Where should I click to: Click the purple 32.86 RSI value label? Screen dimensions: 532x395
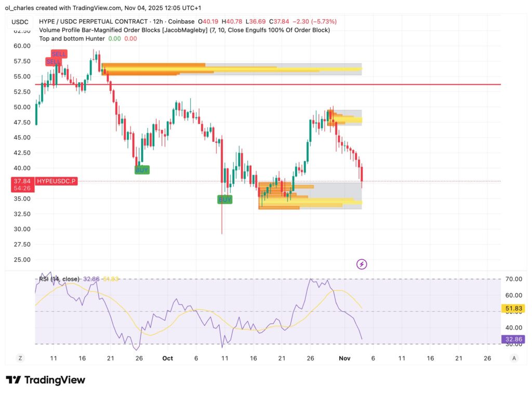[x=513, y=339]
